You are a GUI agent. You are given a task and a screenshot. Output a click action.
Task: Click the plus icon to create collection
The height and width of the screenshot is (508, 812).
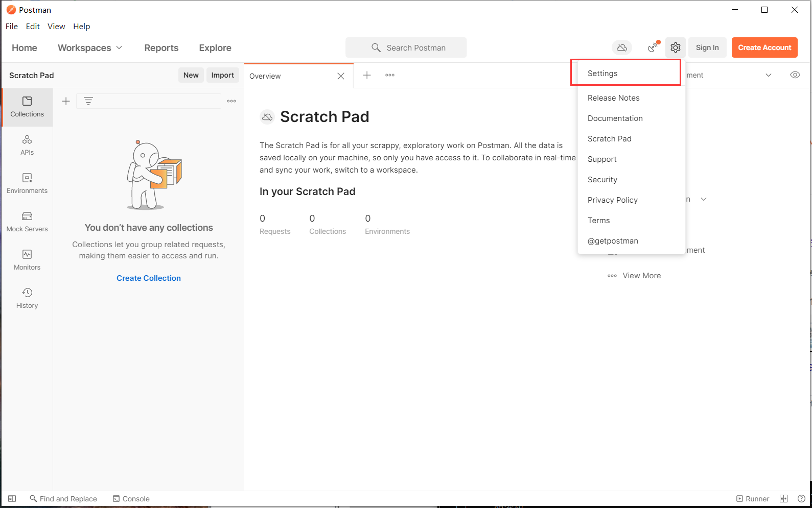(66, 101)
